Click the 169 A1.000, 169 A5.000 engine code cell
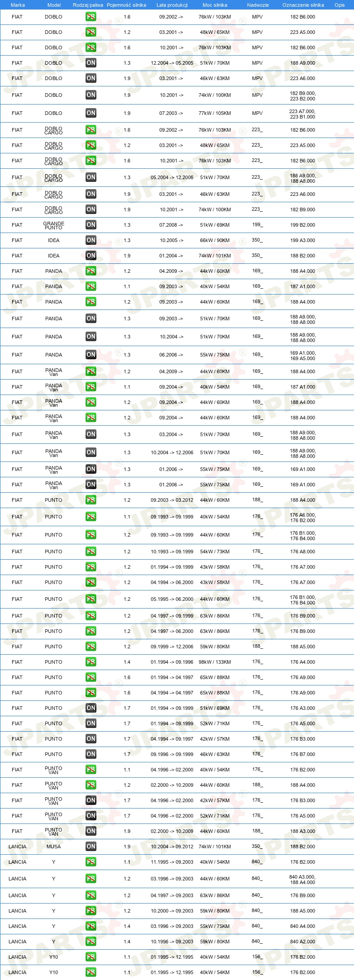Screen dimensions: 354x980 [x=303, y=356]
